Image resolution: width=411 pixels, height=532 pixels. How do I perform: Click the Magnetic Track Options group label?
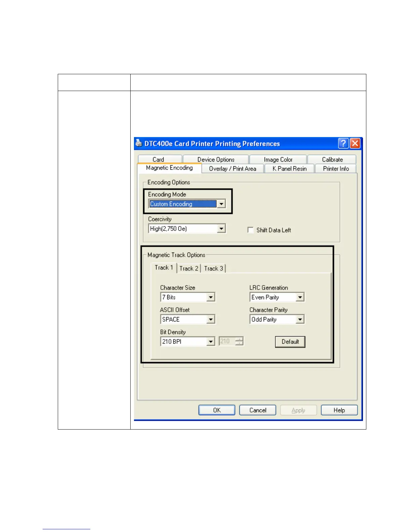[x=176, y=255]
